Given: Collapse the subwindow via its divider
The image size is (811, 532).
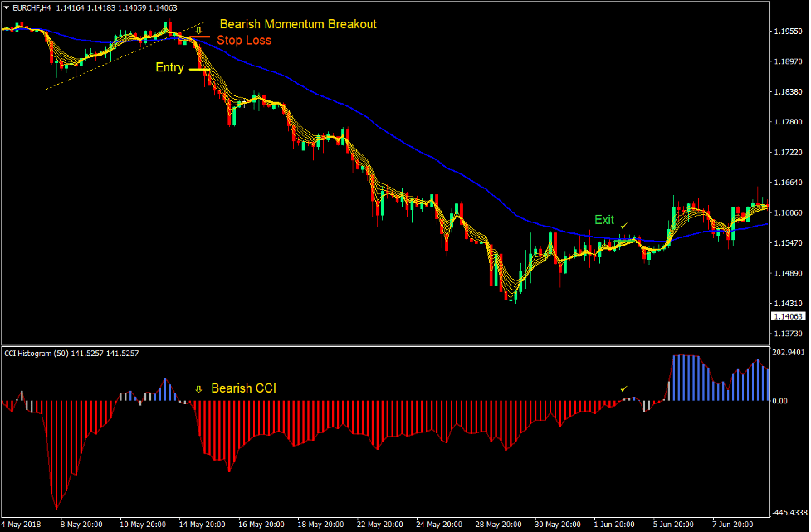Looking at the screenshot, I should [405, 342].
